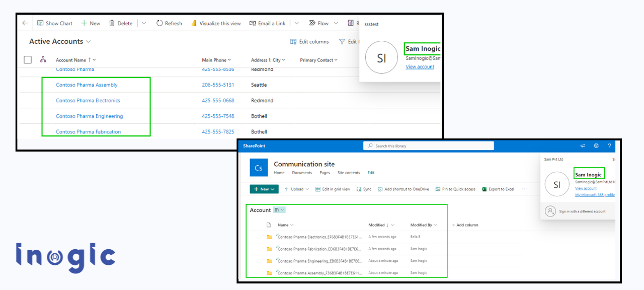
Task: Open the Contoso Pharma Electronics account
Action: (88, 101)
